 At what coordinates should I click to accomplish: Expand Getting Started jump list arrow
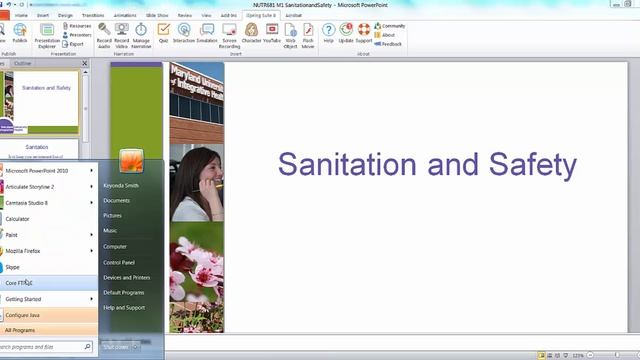coord(91,299)
